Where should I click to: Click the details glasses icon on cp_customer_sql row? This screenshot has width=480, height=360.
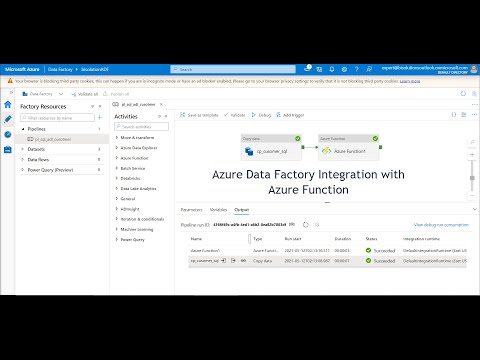[244, 260]
